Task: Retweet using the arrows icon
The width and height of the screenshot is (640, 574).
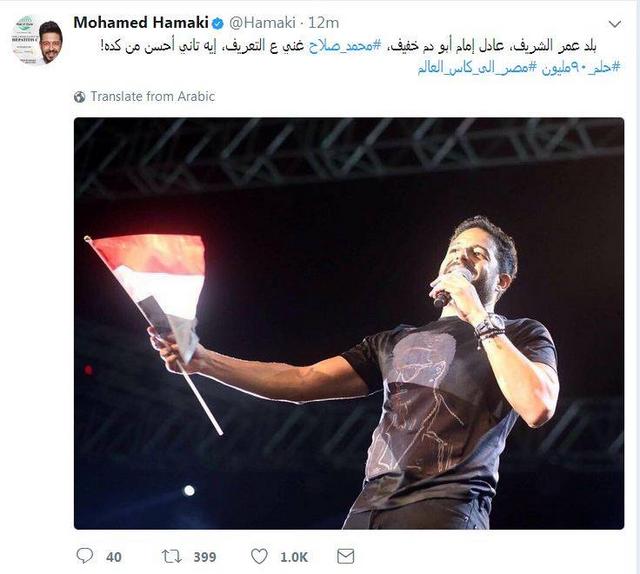Action: coord(172,556)
